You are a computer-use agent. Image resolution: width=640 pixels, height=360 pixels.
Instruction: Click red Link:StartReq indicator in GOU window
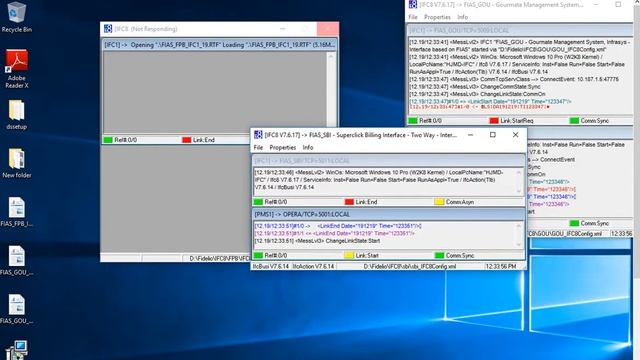click(x=494, y=121)
